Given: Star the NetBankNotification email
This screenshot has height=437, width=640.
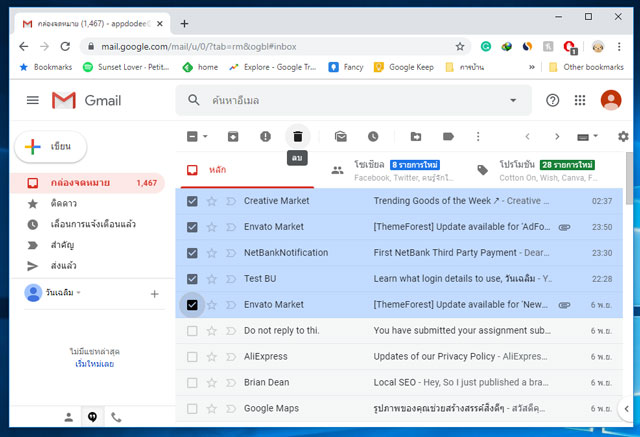Looking at the screenshot, I should [211, 253].
